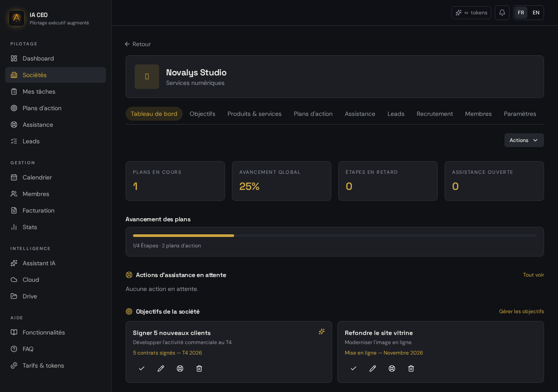
Task: Click the "Avancement global" 25% card
Action: click(x=282, y=181)
